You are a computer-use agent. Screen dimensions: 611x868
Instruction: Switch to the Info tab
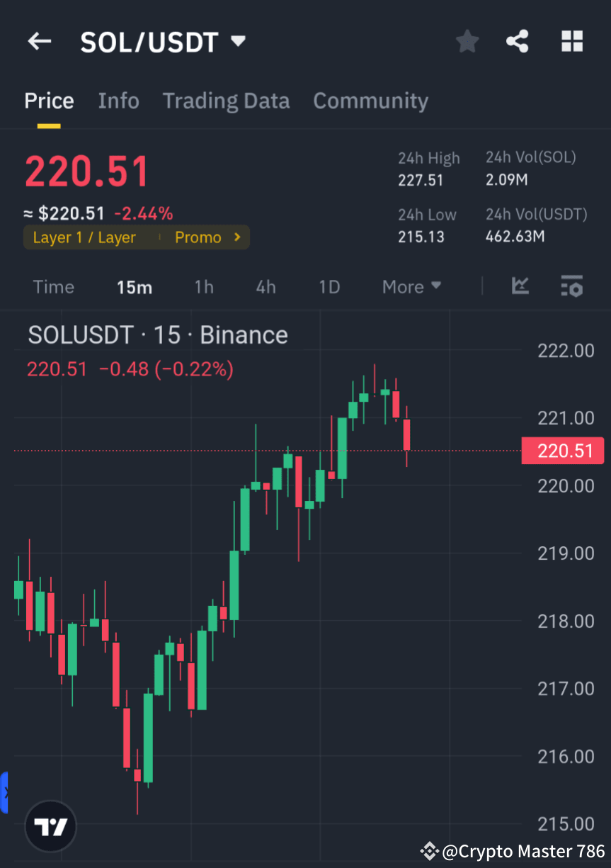(118, 101)
